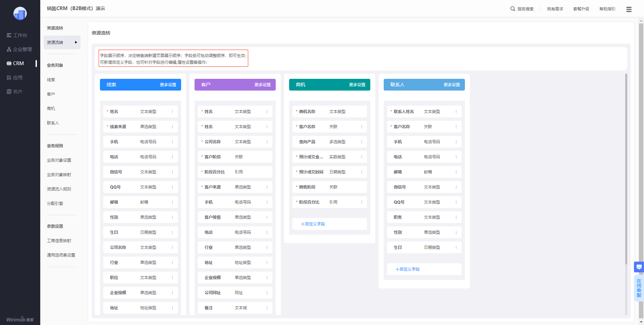Image resolution: width=644 pixels, height=325 pixels.
Task: Click 更多设置 on the 客户 header
Action: 263,85
